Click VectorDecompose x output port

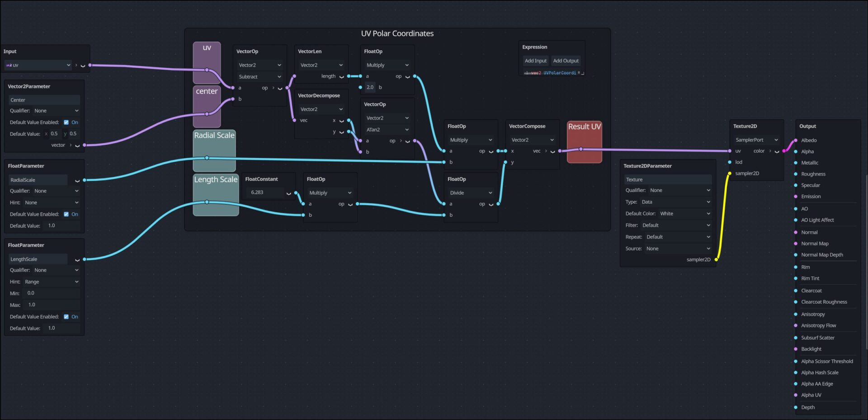coord(349,120)
